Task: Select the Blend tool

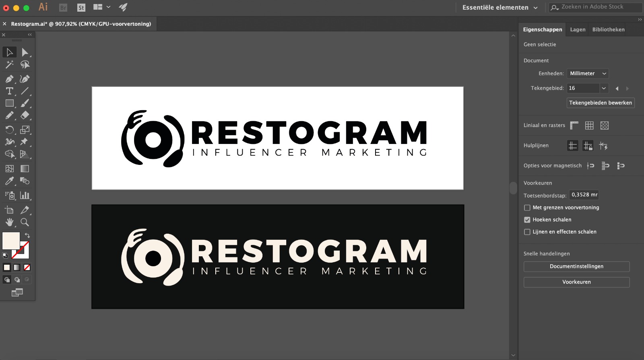Action: [x=25, y=181]
